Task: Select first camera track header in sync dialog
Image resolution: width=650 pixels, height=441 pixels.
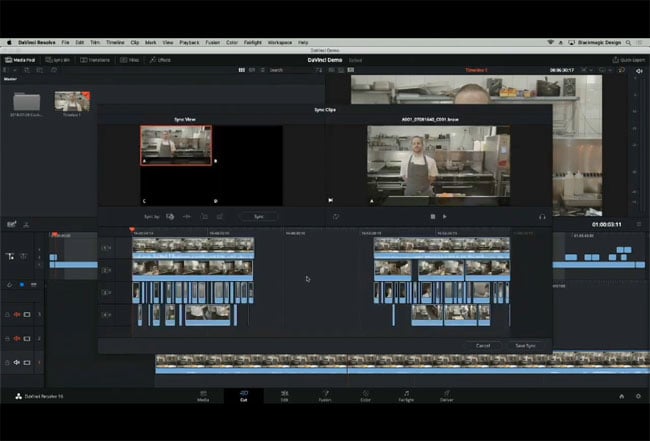Action: pos(107,248)
